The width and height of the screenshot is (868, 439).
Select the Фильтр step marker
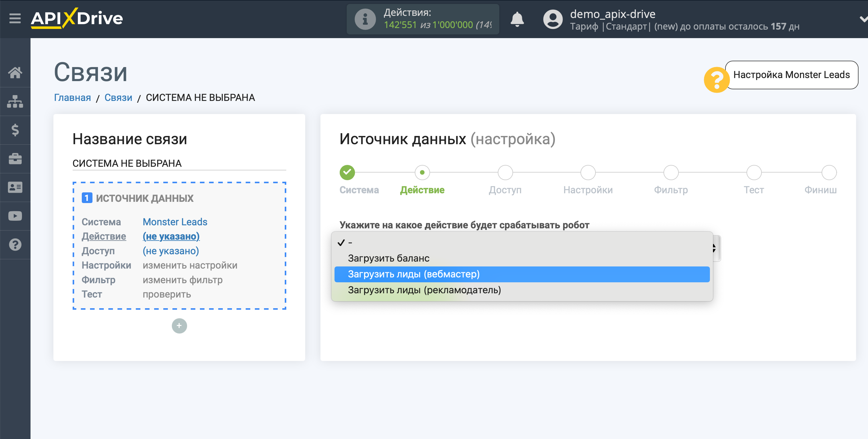click(x=671, y=172)
